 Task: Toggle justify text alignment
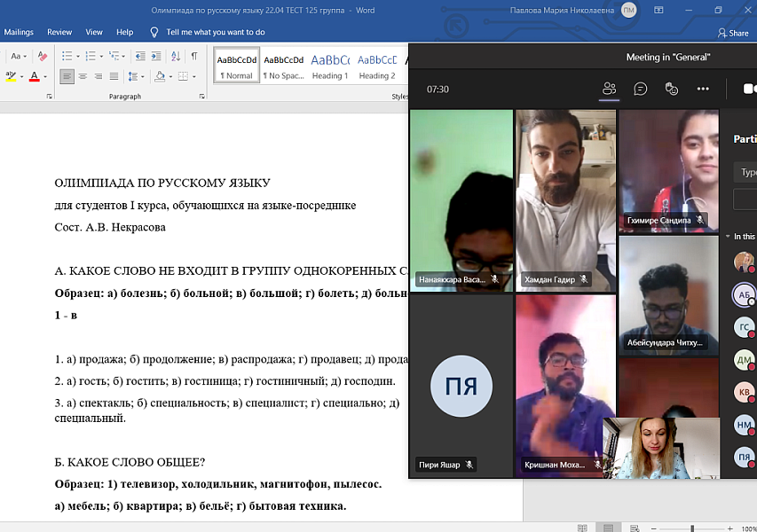[x=115, y=76]
